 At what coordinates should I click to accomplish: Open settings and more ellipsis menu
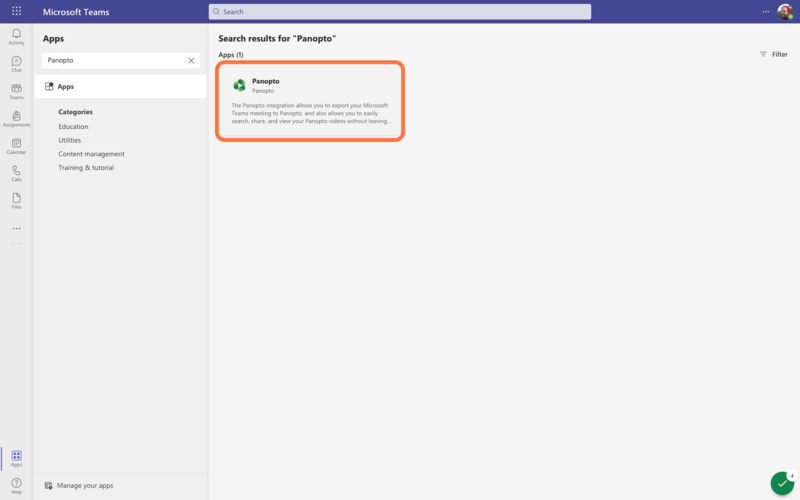766,11
